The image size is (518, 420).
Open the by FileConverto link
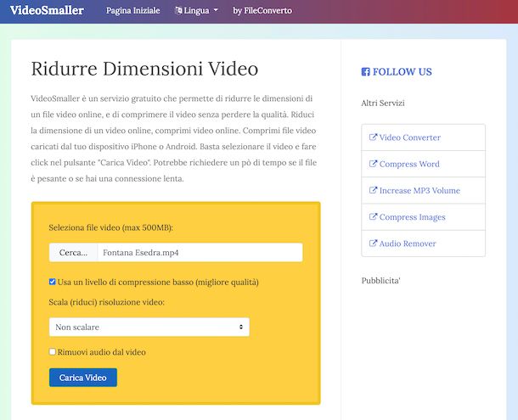point(262,10)
